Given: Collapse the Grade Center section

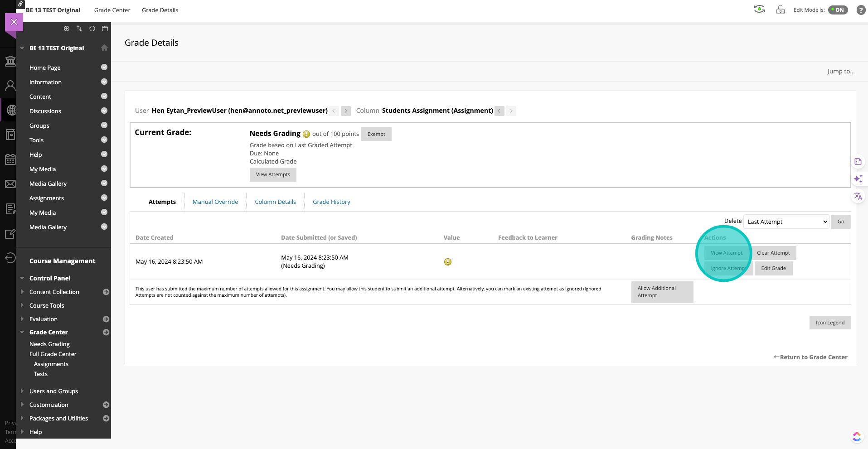Looking at the screenshot, I should tap(22, 332).
